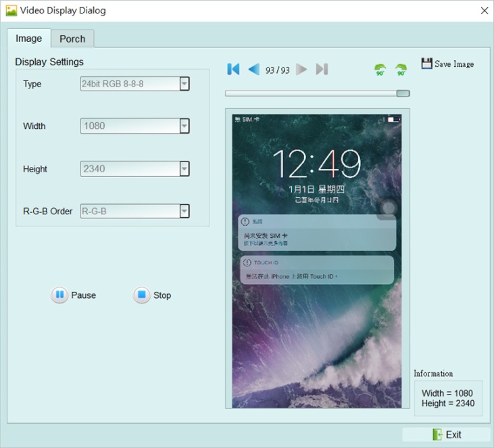
Task: Click the frame slider track
Action: (317, 93)
